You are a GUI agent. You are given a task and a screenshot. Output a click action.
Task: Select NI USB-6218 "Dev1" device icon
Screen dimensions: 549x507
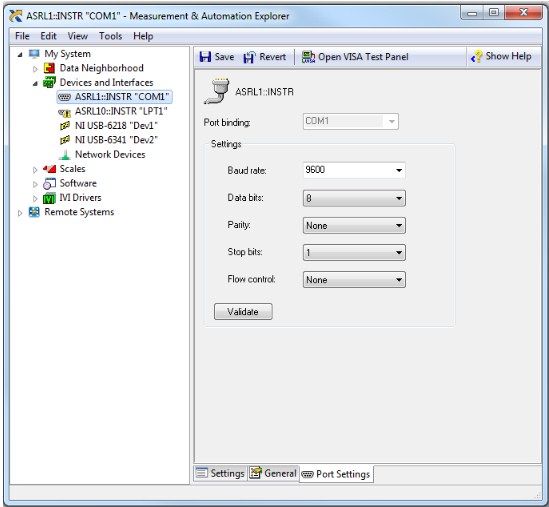click(65, 125)
